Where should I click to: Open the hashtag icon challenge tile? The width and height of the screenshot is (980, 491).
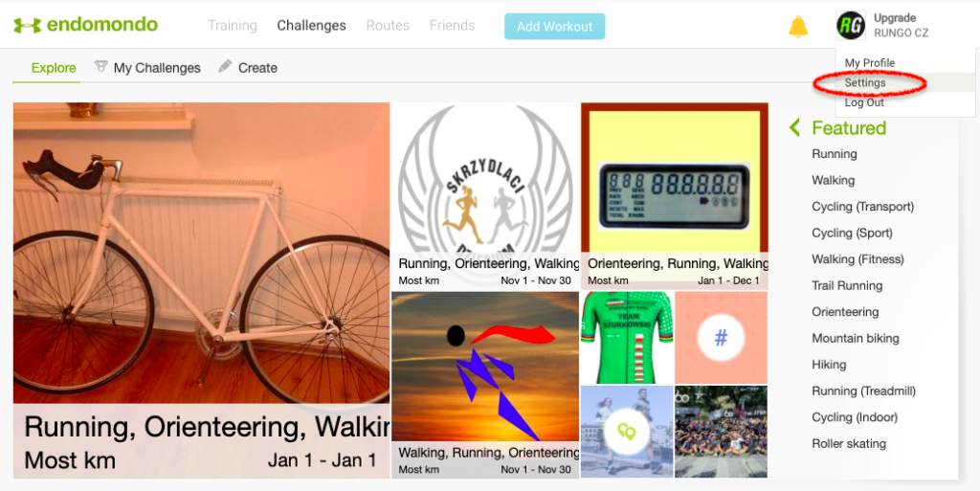(721, 337)
